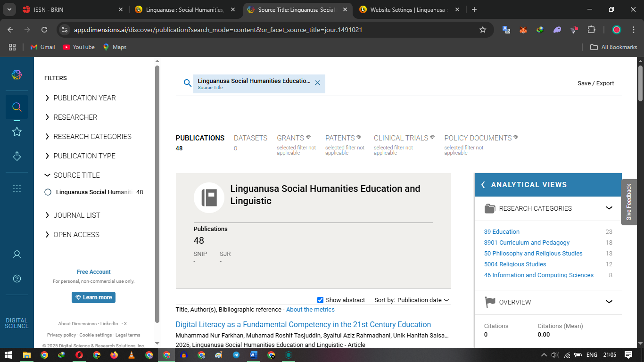Click the Research Categories folder icon

tap(490, 208)
